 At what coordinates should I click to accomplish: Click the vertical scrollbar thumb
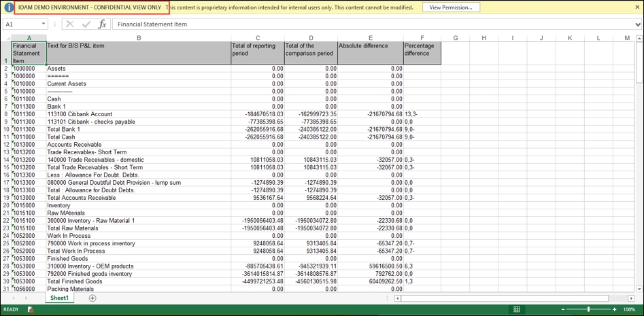tap(639, 63)
